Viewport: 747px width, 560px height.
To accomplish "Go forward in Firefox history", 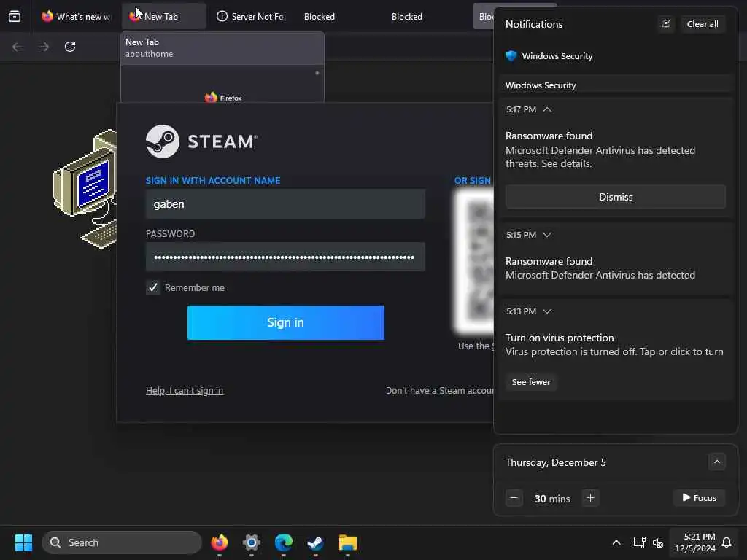I will point(44,47).
